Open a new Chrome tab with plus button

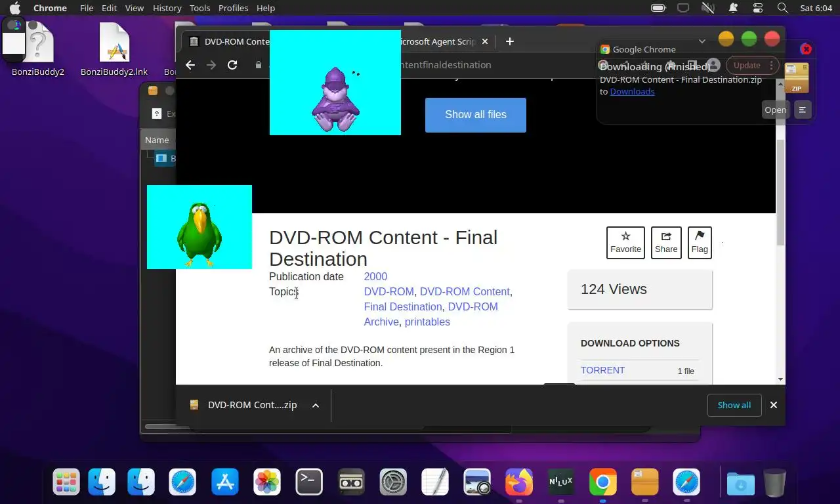point(510,41)
